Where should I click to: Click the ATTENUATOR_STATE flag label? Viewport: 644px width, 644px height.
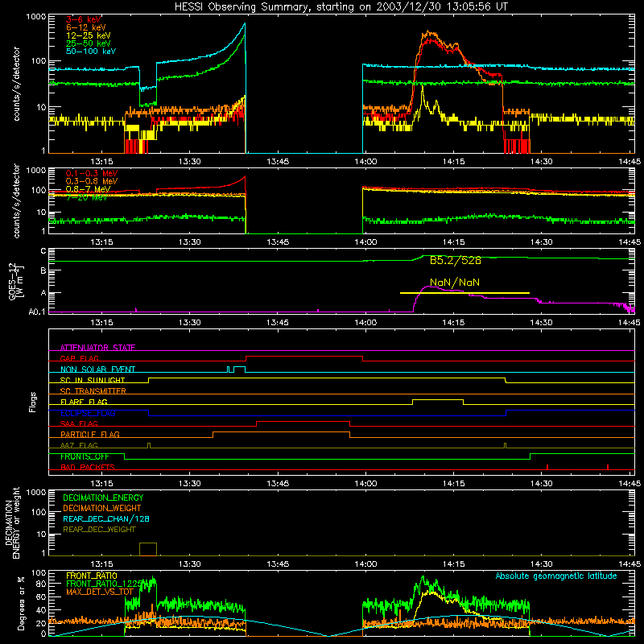click(97, 348)
